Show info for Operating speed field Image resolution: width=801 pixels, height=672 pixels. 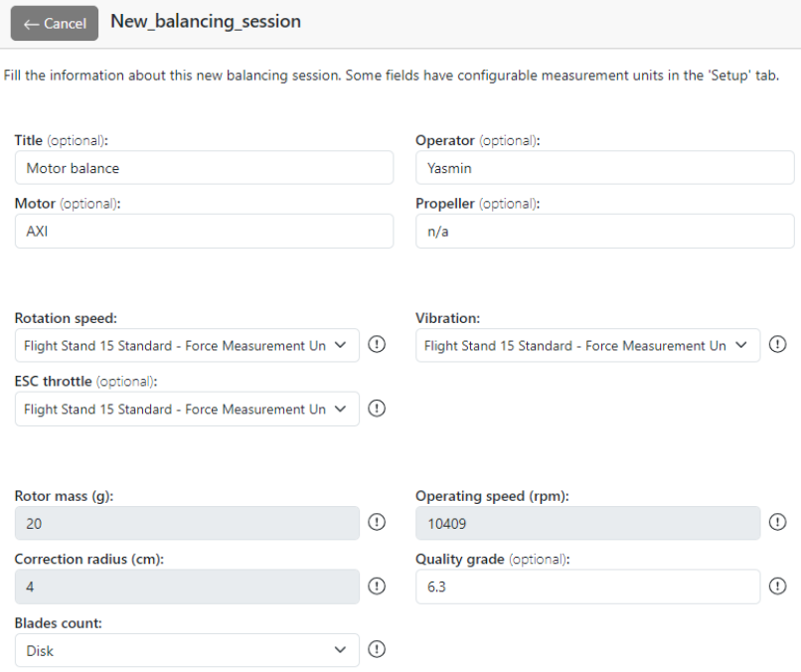[x=777, y=523]
